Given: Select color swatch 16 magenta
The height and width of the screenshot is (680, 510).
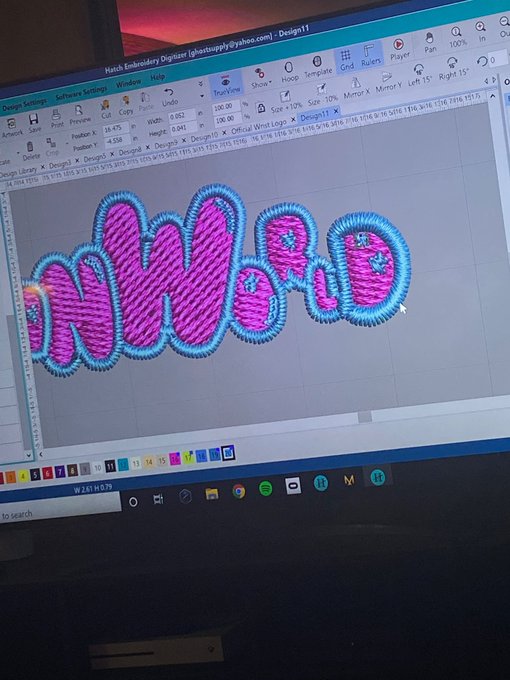Looking at the screenshot, I should coord(175,459).
